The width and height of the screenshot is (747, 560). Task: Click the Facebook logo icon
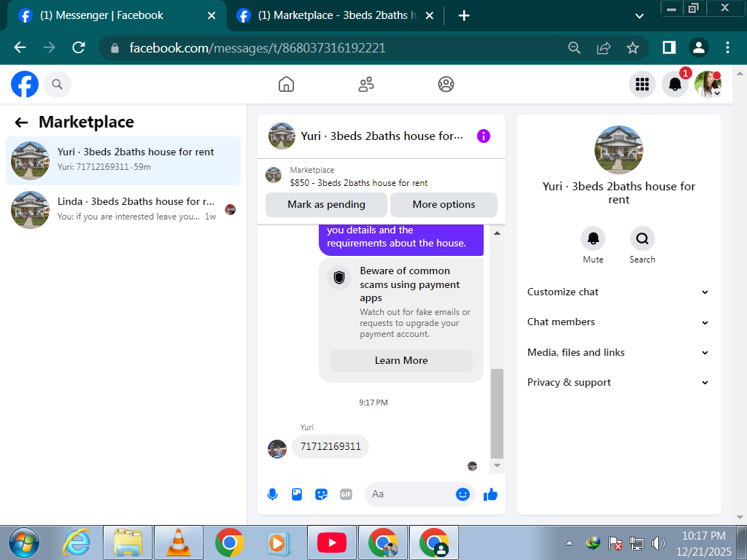pyautogui.click(x=25, y=85)
